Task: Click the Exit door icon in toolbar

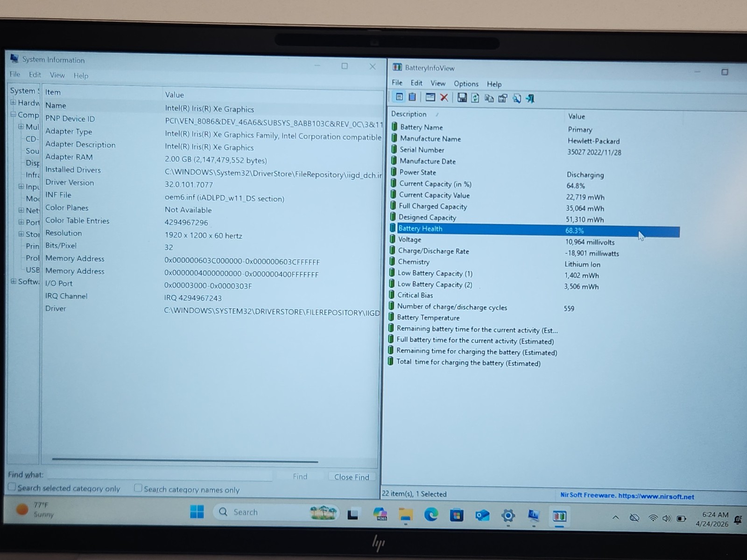Action: tap(530, 98)
